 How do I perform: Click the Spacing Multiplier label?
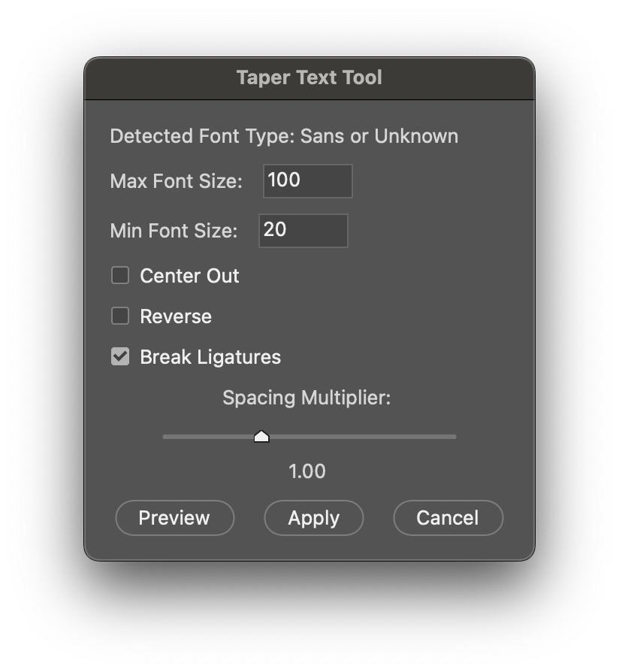point(307,398)
